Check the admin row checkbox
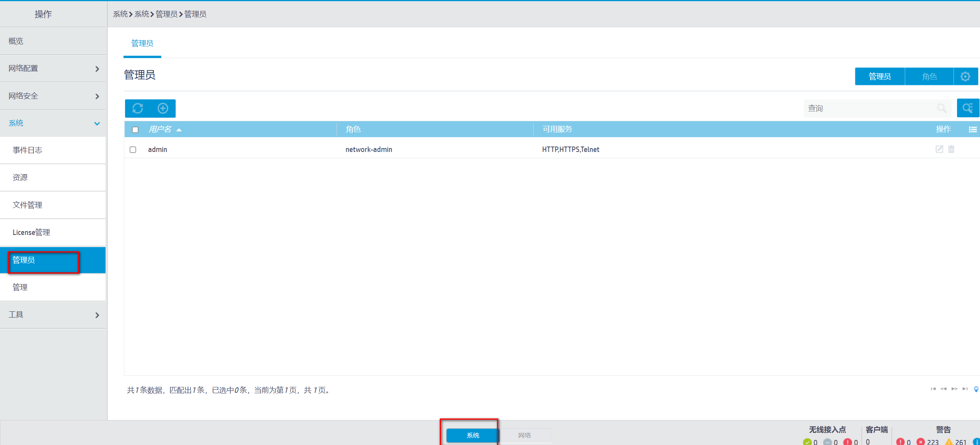980x445 pixels. point(133,150)
